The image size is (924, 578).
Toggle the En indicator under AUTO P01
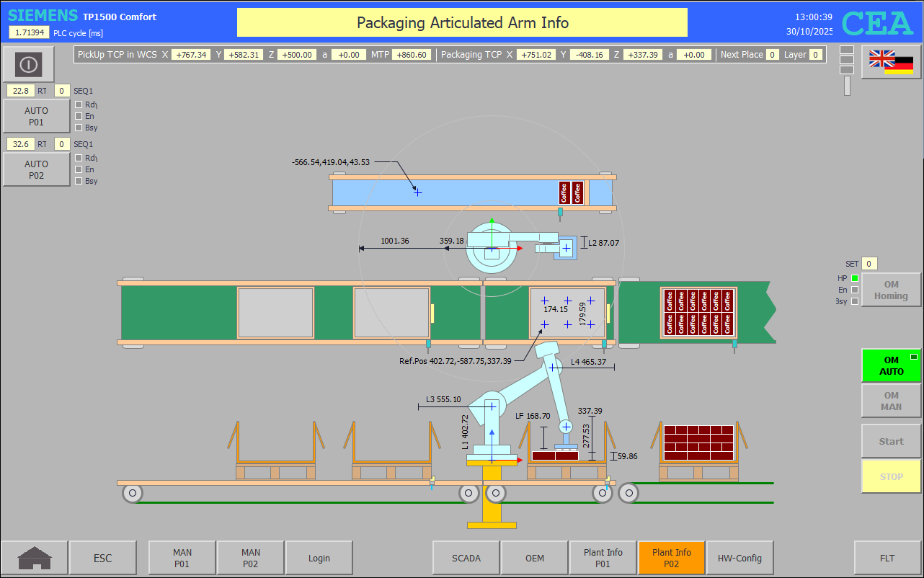click(79, 116)
